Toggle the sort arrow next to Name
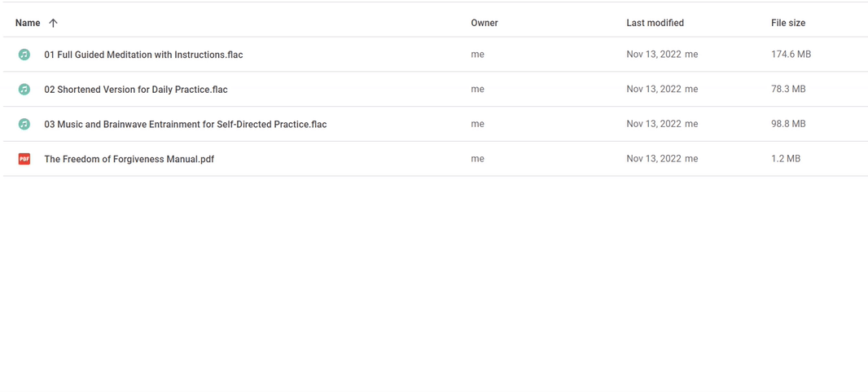 [x=53, y=24]
